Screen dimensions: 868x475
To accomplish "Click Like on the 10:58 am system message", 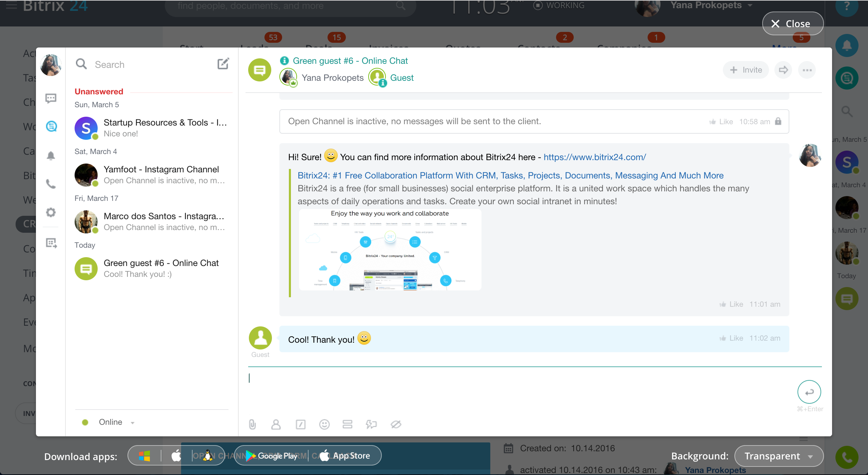I will click(x=721, y=122).
